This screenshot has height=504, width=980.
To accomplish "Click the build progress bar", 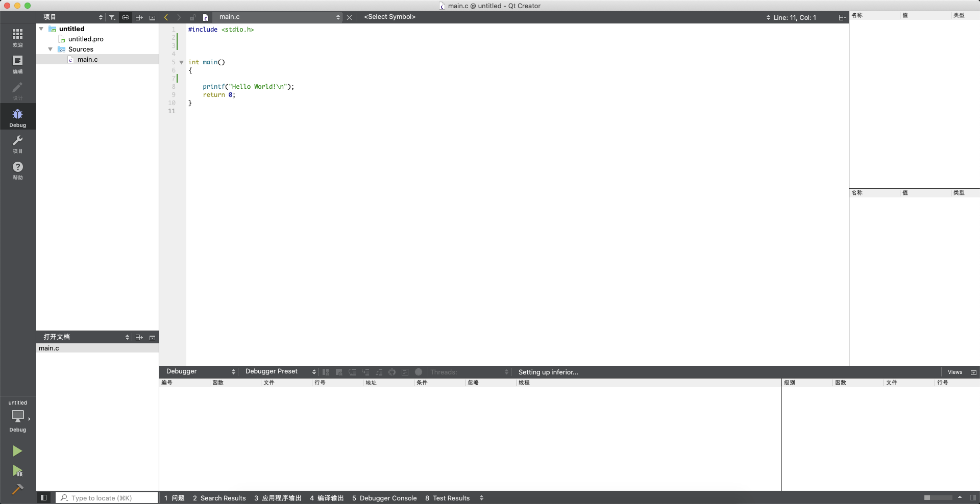I will click(x=938, y=498).
